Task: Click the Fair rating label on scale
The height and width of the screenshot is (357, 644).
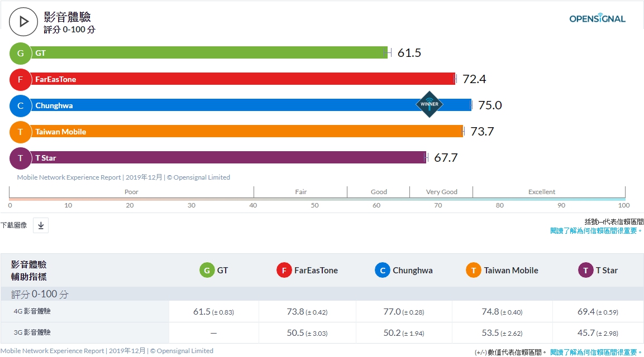Action: coord(300,192)
